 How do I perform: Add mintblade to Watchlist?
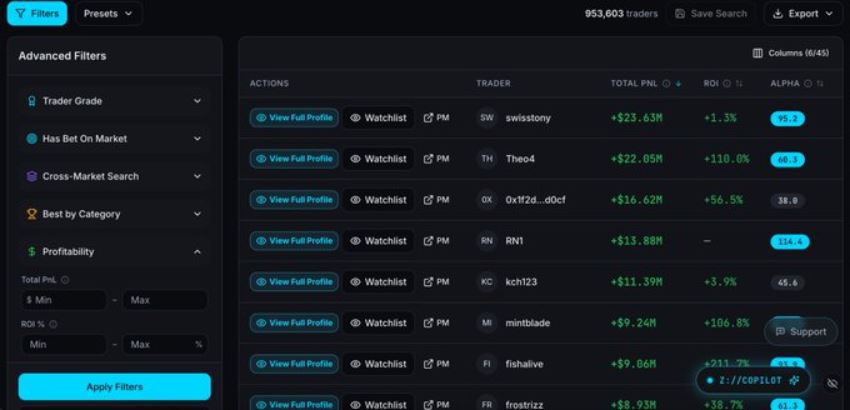(378, 323)
